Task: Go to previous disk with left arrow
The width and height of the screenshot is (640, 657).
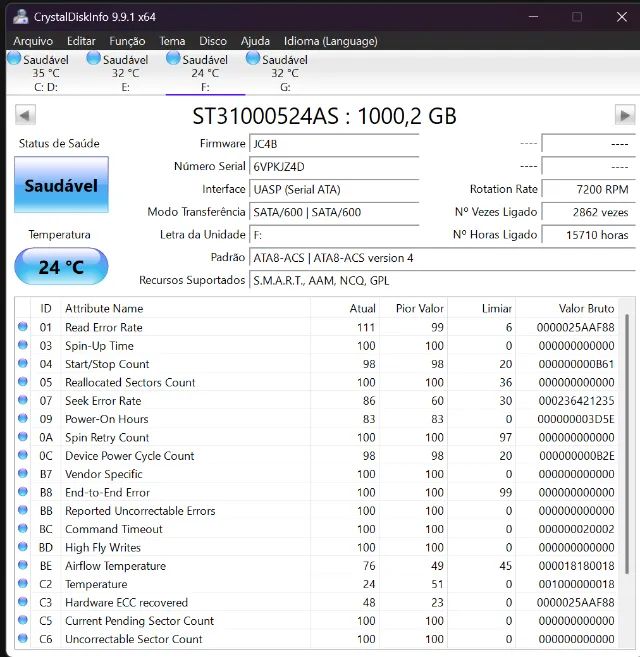Action: point(25,115)
